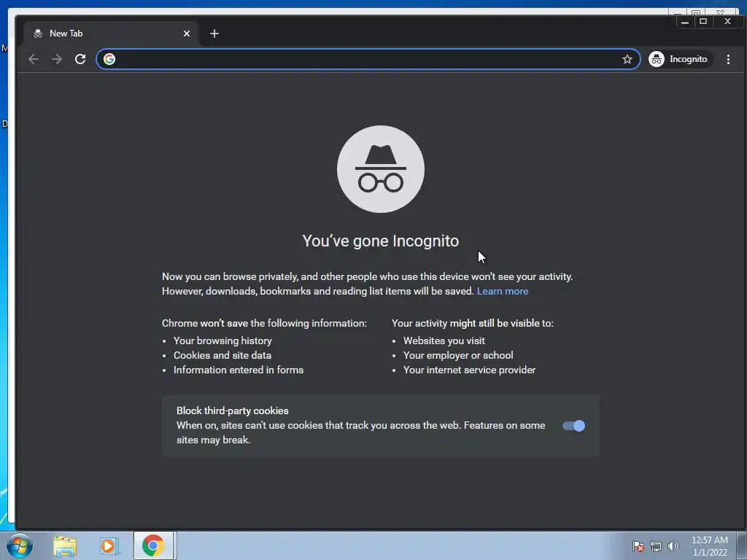Click the taskbar clock showing 12:57 AM
Screen dimensions: 747x560
pyautogui.click(x=709, y=546)
